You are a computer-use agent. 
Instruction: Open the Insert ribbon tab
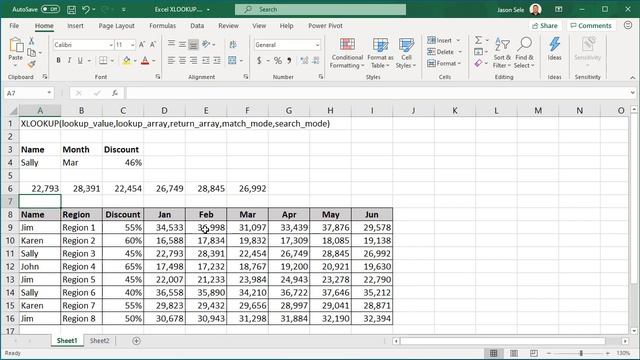(x=76, y=26)
